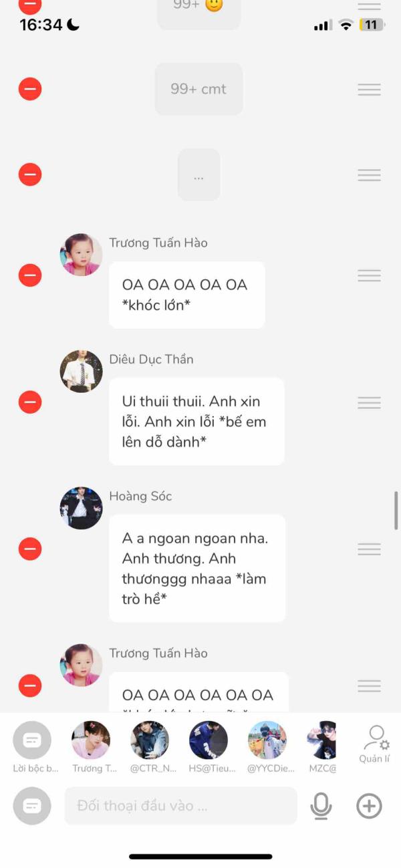Focus the "Đối thoại đầu vào" text field
Image resolution: width=401 pixels, height=868 pixels.
pyautogui.click(x=180, y=806)
